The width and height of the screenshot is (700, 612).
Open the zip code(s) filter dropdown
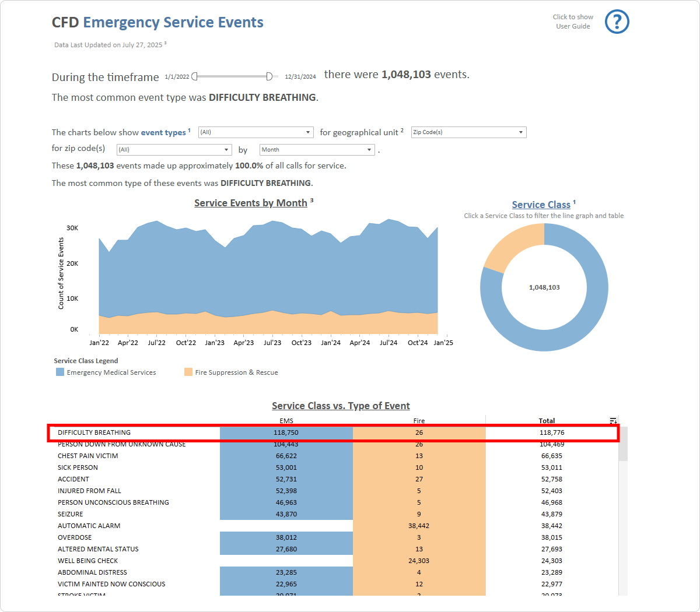tap(174, 150)
